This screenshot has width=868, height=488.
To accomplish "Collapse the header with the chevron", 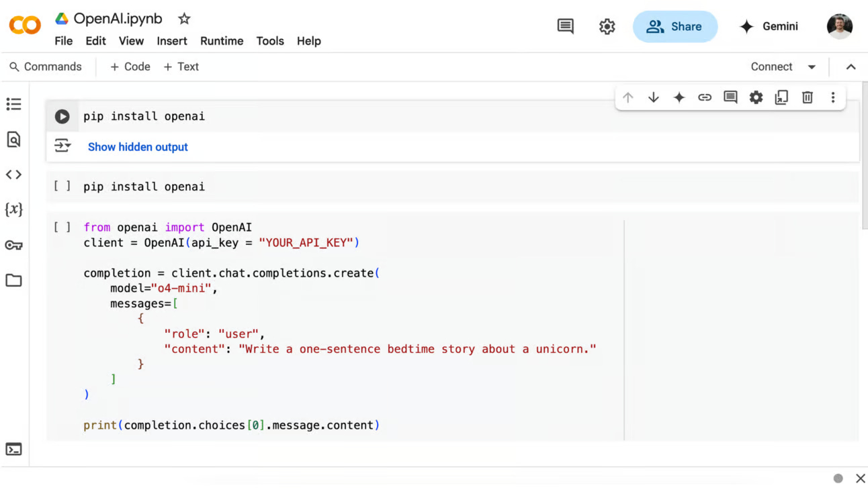I will [851, 67].
